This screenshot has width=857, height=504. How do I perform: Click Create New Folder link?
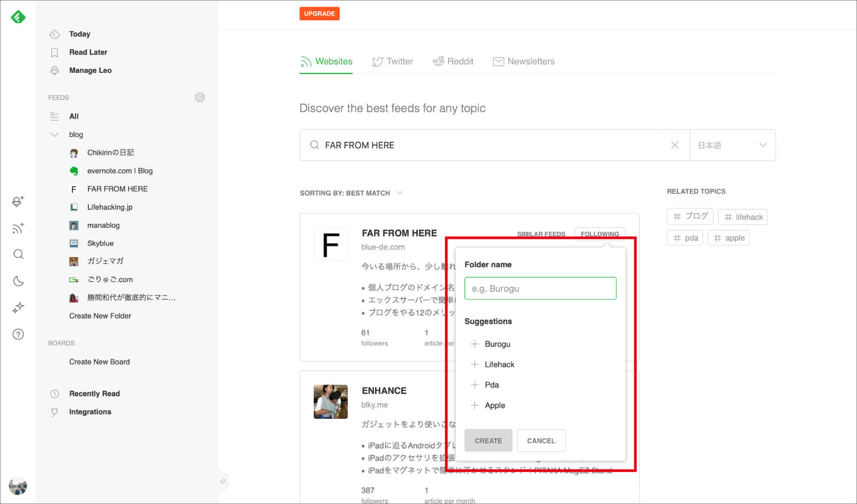[x=100, y=316]
